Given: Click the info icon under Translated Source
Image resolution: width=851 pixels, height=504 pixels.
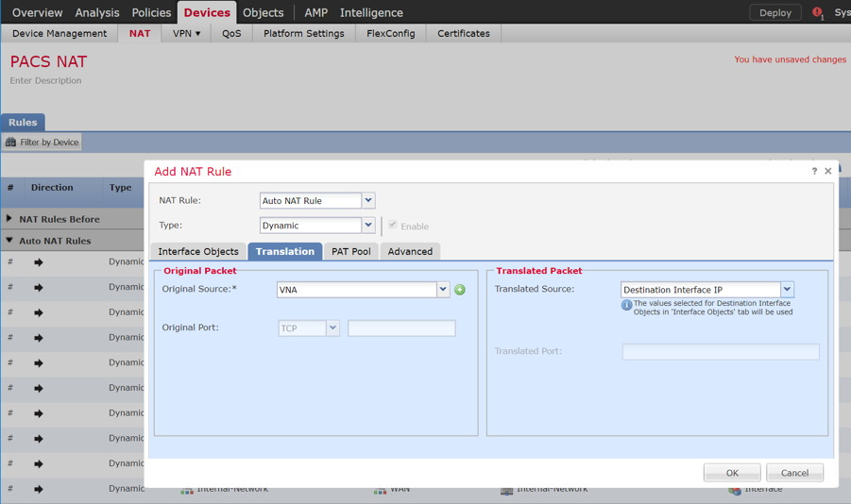Looking at the screenshot, I should pyautogui.click(x=626, y=306).
